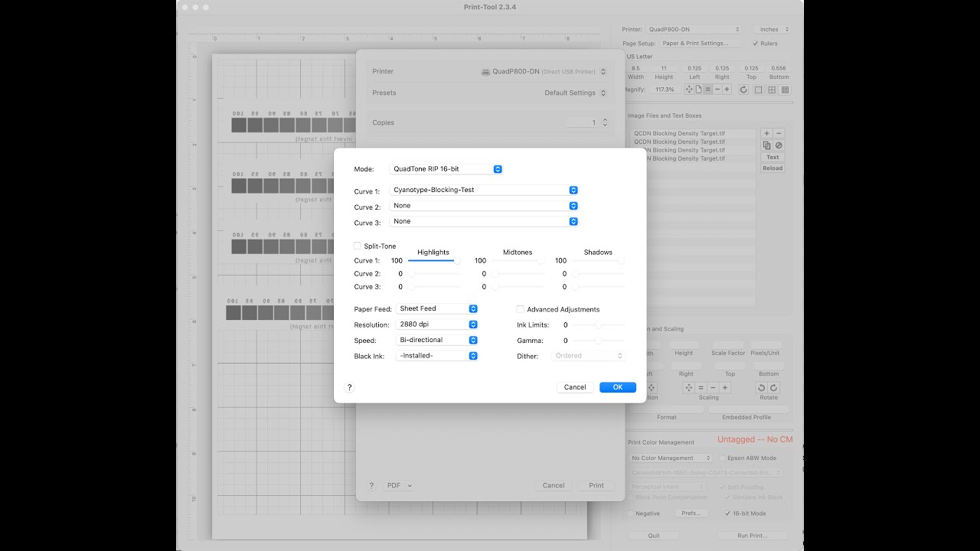980x551 pixels.
Task: Open the Curve 1 Cyanotype-Blocking-Test dropdown
Action: (484, 190)
